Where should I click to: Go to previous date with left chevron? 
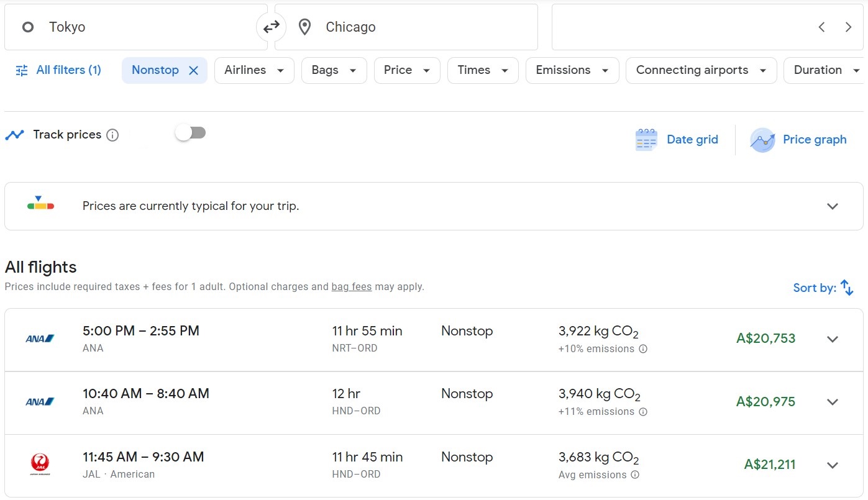[821, 27]
